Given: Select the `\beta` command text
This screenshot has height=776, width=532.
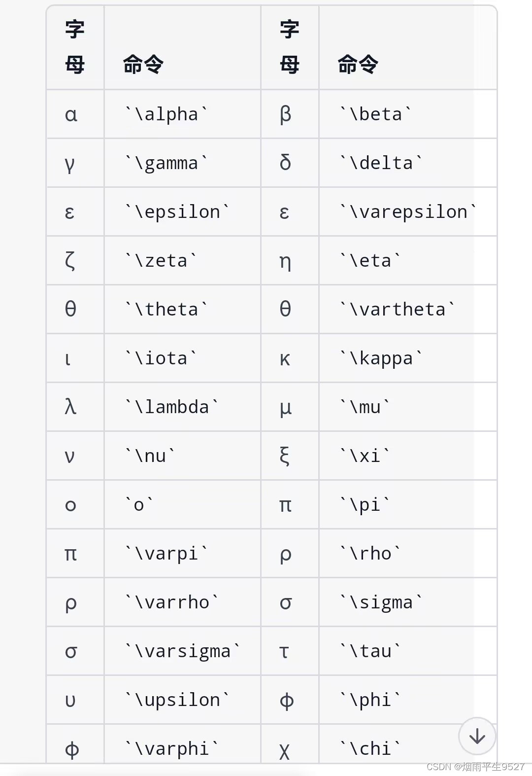Looking at the screenshot, I should (x=375, y=114).
